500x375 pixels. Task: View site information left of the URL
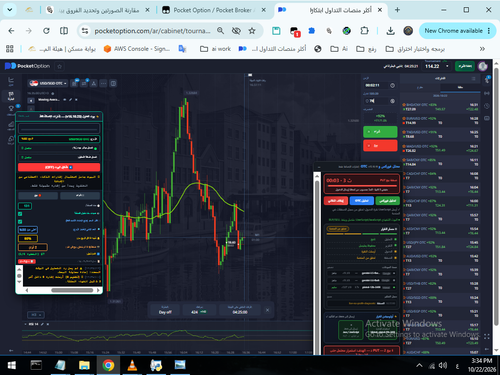pos(85,31)
